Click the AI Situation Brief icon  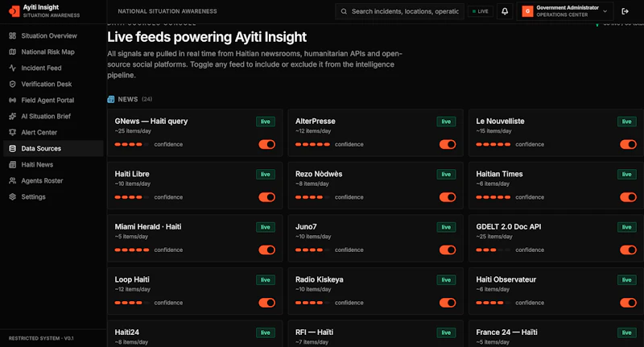(13, 116)
